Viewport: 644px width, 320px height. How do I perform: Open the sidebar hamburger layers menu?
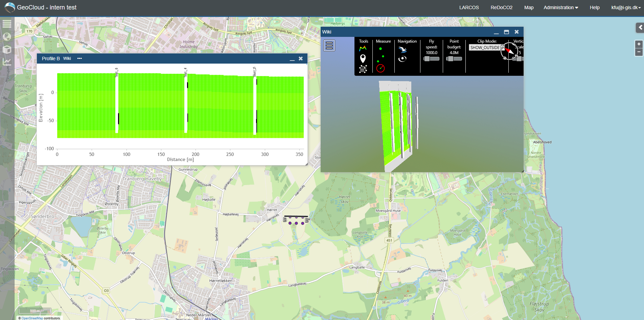click(x=7, y=24)
